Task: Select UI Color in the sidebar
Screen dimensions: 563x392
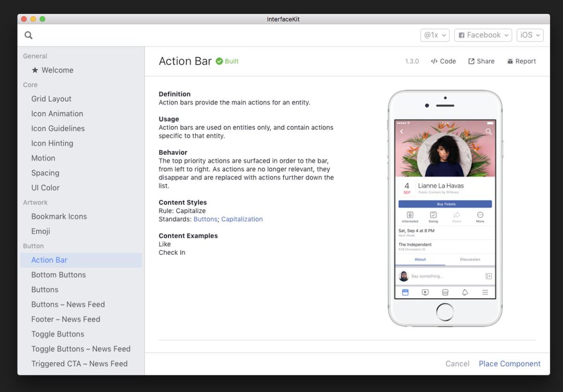Action: pyautogui.click(x=46, y=188)
